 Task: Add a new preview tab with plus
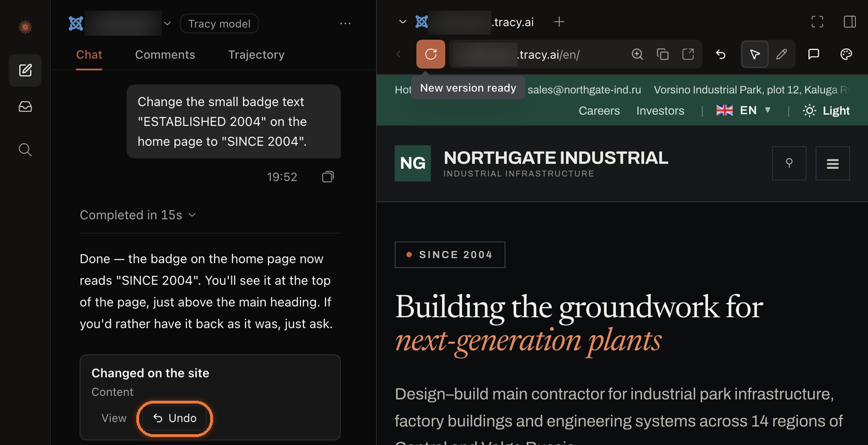[x=559, y=22]
